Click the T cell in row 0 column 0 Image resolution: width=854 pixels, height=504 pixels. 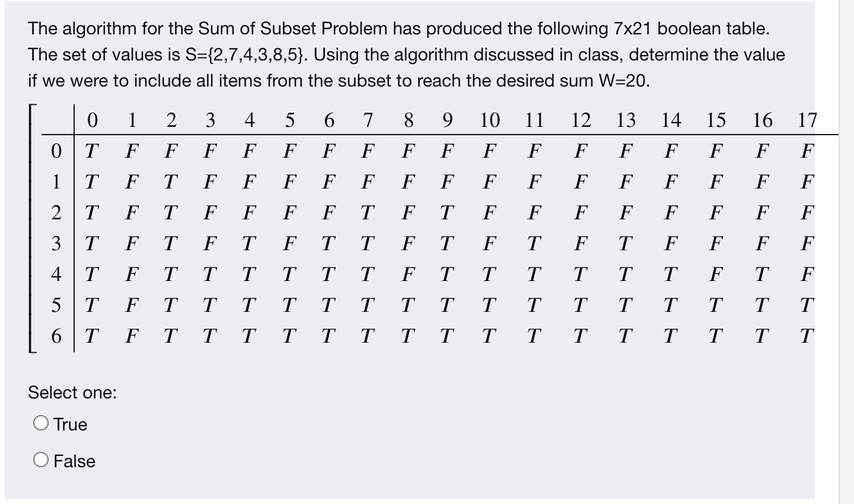91,149
